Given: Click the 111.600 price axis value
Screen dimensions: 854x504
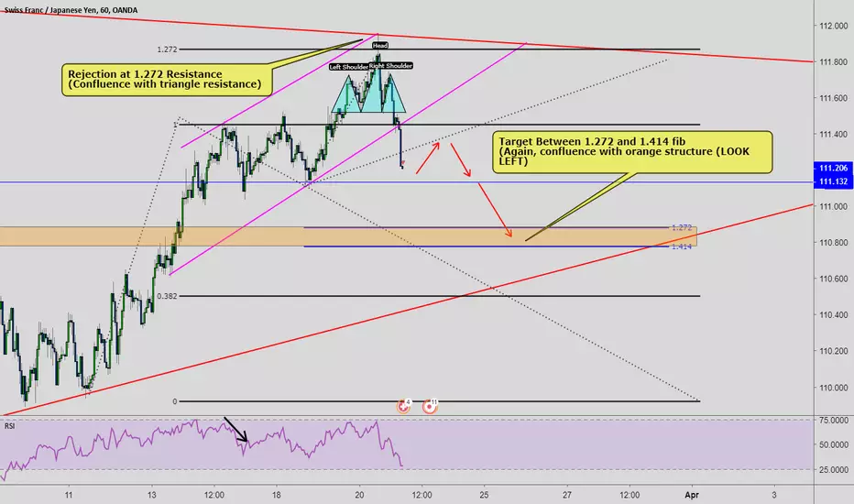Looking at the screenshot, I should tap(833, 98).
